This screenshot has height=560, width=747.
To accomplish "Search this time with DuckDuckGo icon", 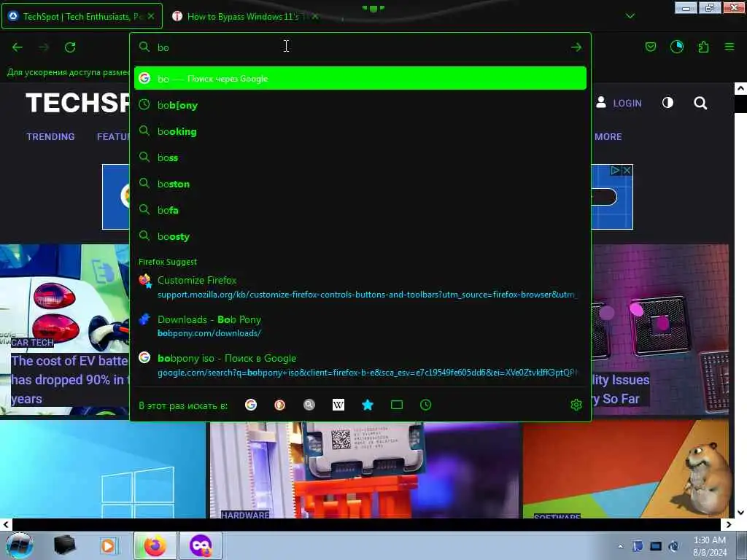I will pos(279,405).
